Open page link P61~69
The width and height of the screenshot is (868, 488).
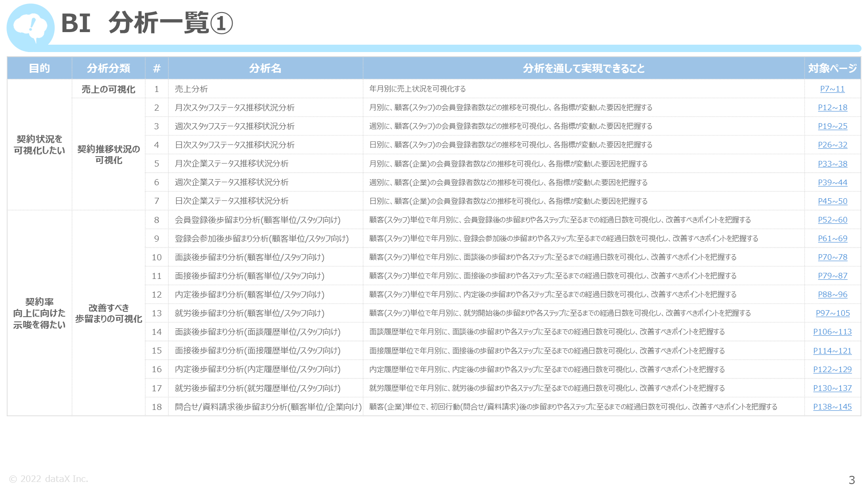[832, 239]
